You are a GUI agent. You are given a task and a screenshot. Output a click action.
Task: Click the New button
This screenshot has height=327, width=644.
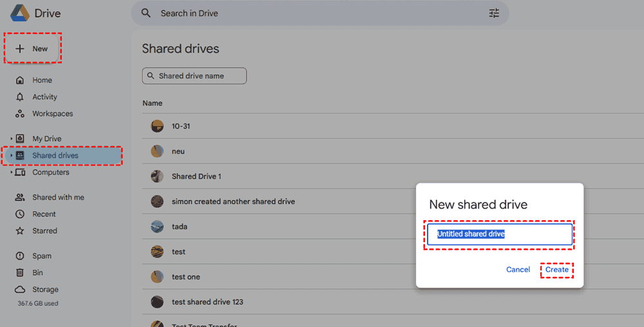tap(33, 49)
